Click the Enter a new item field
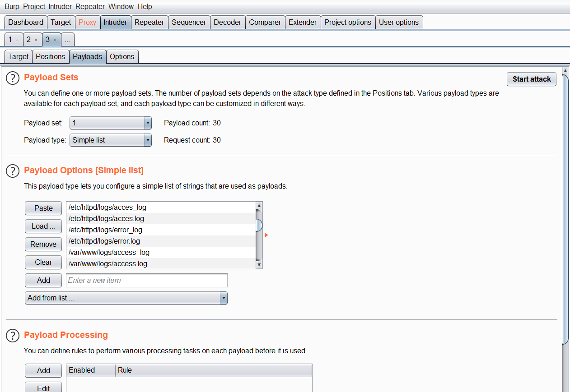This screenshot has height=392, width=570. [147, 280]
